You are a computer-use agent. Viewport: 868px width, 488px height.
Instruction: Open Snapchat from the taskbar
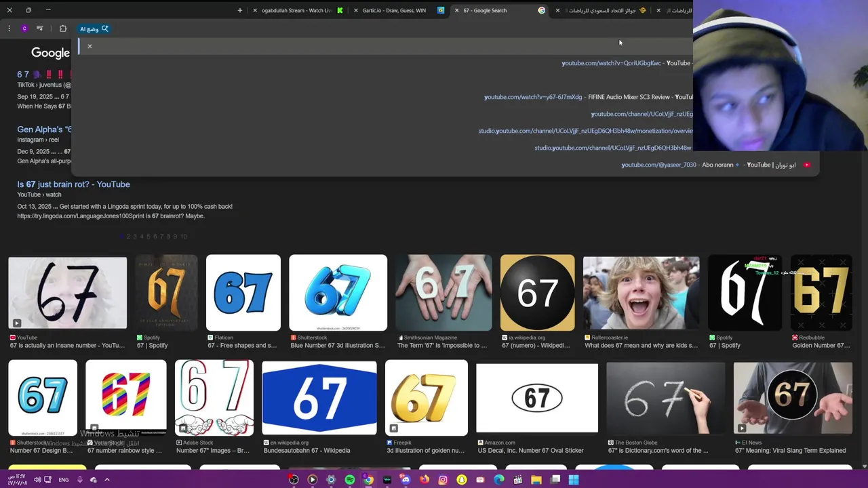[x=462, y=480]
